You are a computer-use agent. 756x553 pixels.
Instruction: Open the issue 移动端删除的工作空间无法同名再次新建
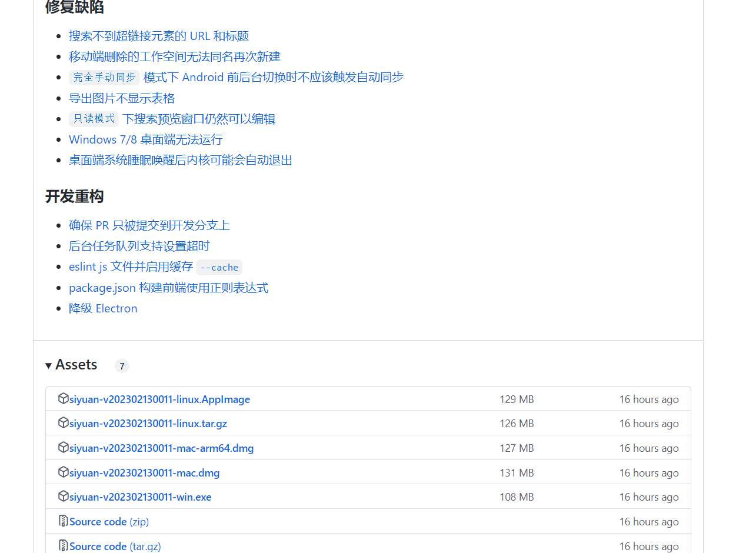pyautogui.click(x=175, y=56)
